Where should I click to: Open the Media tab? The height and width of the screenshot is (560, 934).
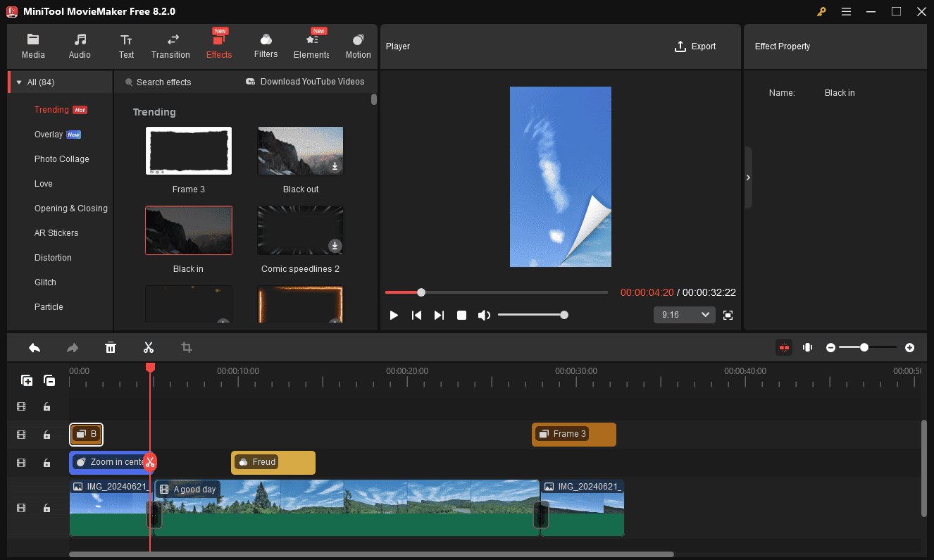coord(33,46)
